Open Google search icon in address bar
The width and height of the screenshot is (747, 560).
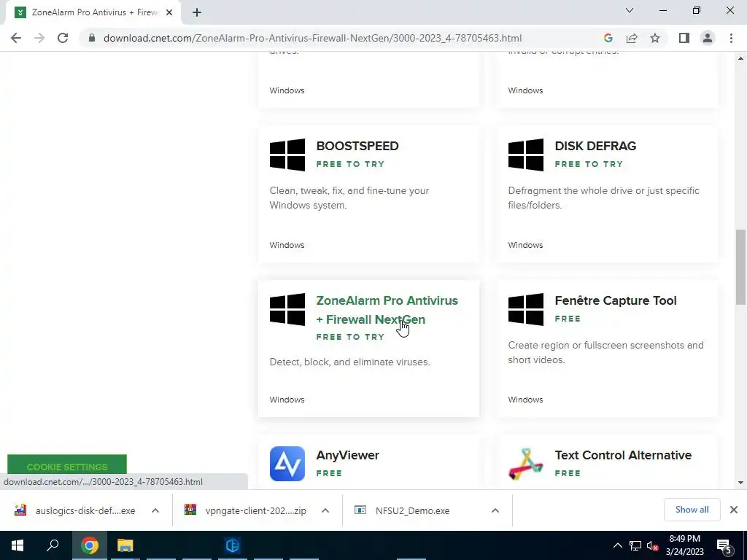tap(608, 38)
